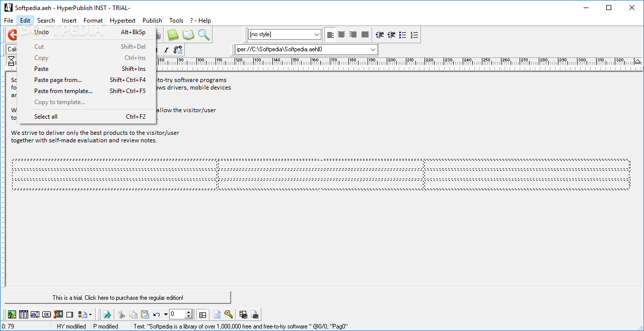Click the numeric stepper arrows beside 0
The image size is (644, 331).
(189, 314)
